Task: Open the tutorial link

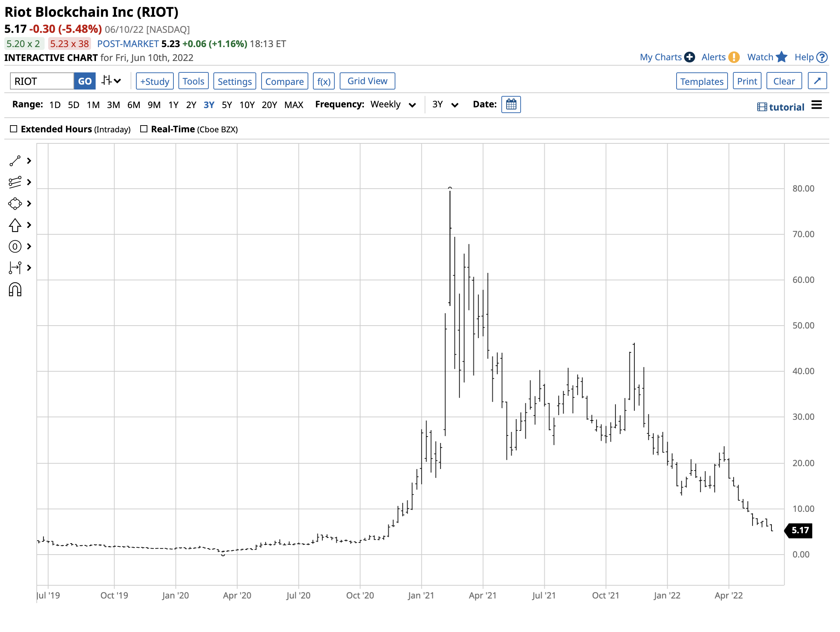Action: [x=786, y=107]
